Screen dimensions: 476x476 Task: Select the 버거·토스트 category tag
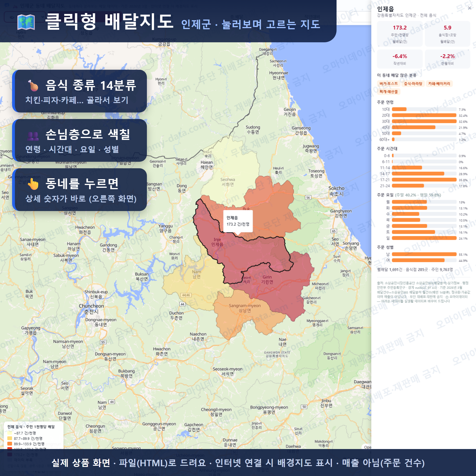point(389,83)
